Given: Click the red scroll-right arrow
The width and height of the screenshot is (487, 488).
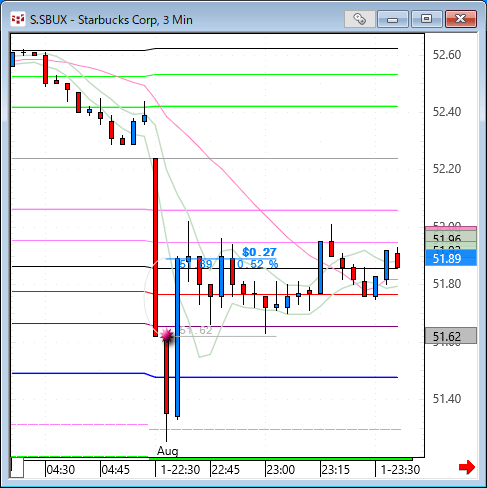Looking at the screenshot, I should (x=467, y=467).
